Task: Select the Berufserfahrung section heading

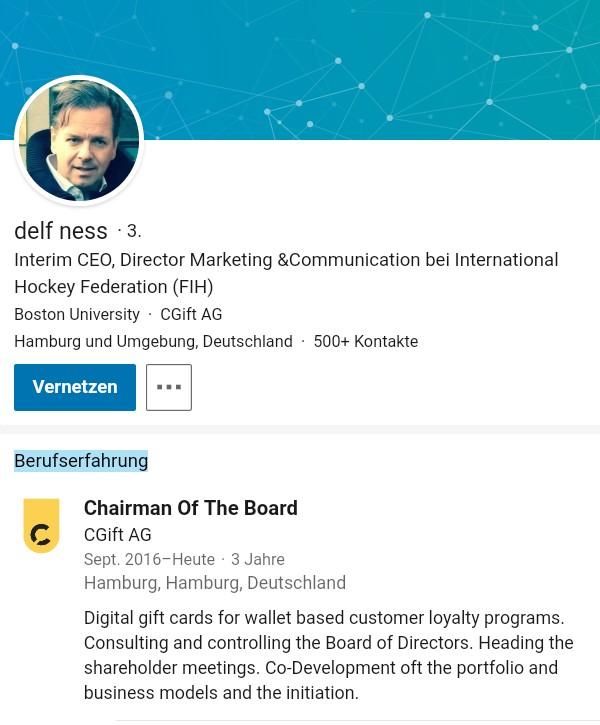Action: coord(81,461)
